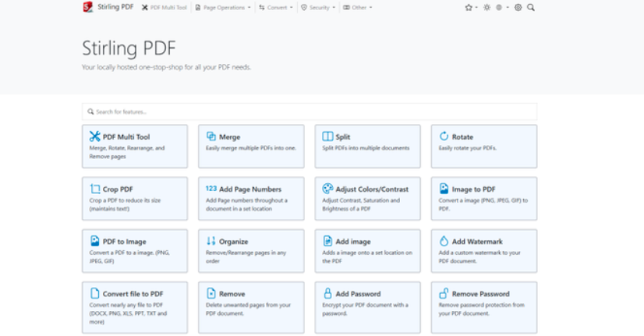This screenshot has width=644, height=336.
Task: Open the Add Page Numbers title
Action: (x=250, y=189)
